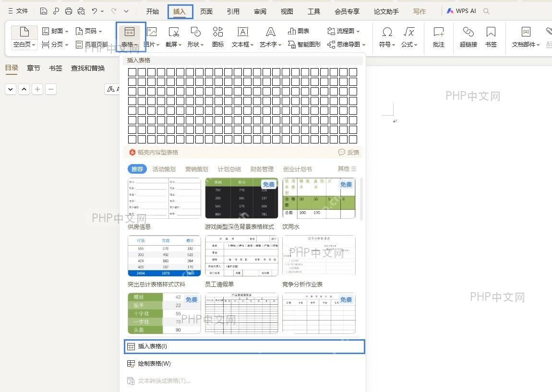Select the 营销策划 template category
Image resolution: width=552 pixels, height=392 pixels.
pos(196,169)
